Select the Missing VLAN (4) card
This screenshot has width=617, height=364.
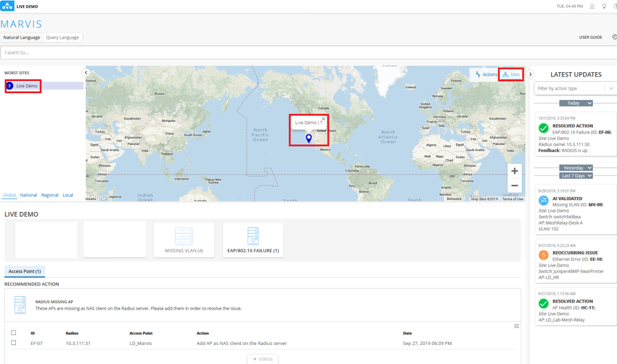point(184,239)
